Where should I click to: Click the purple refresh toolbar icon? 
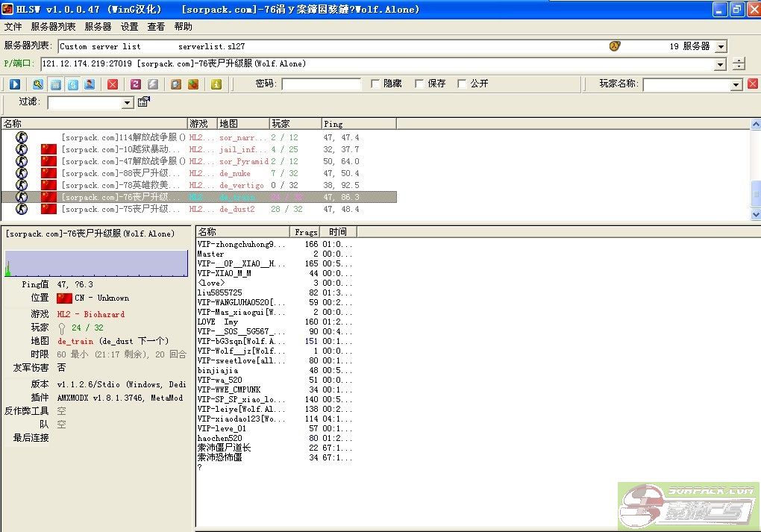click(136, 84)
